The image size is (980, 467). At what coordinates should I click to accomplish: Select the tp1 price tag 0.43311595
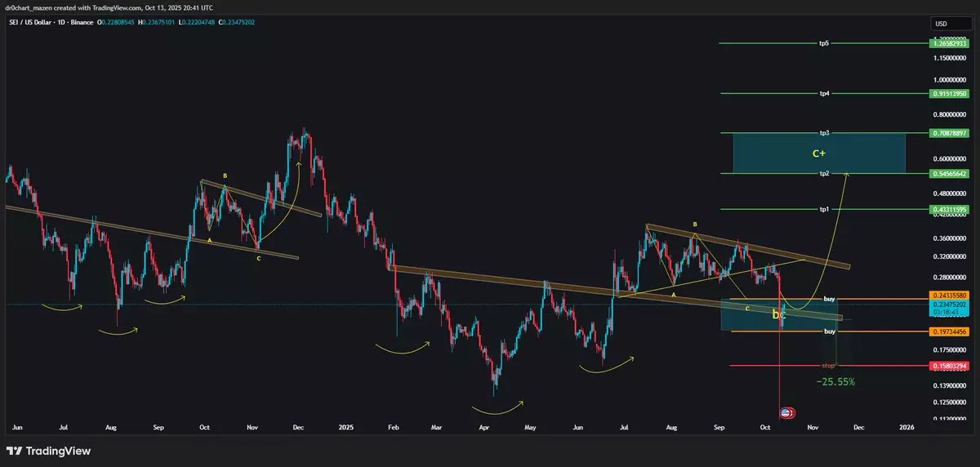948,210
